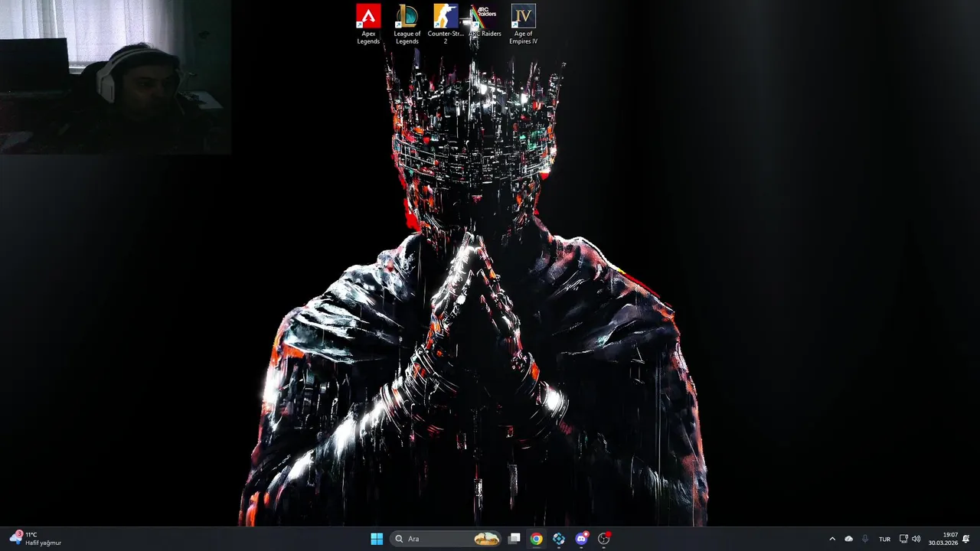The width and height of the screenshot is (980, 551).
Task: Expand the hidden system tray icons
Action: 832,539
